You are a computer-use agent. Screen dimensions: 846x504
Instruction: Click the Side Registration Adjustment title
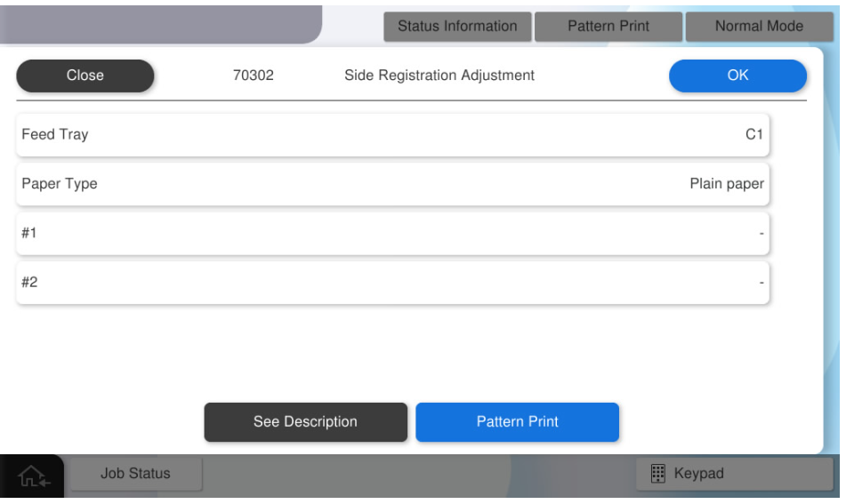[439, 76]
